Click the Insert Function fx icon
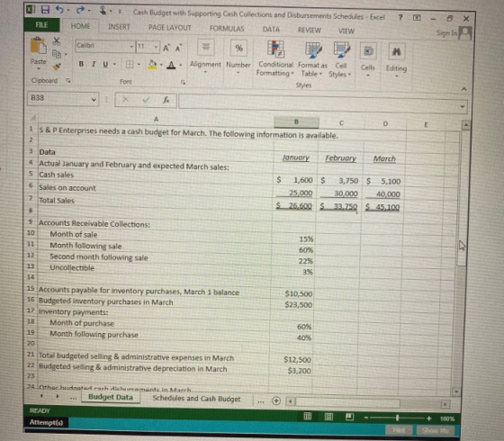The width and height of the screenshot is (504, 441). (166, 100)
